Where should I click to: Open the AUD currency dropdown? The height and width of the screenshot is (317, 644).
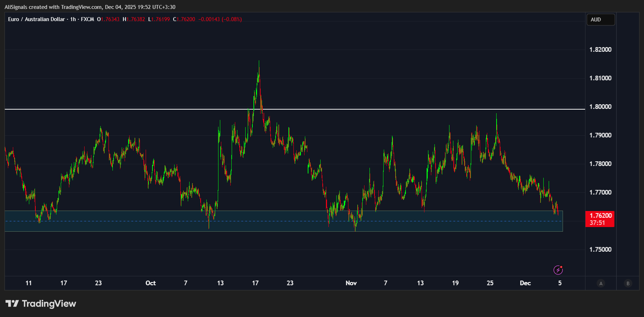pos(601,20)
